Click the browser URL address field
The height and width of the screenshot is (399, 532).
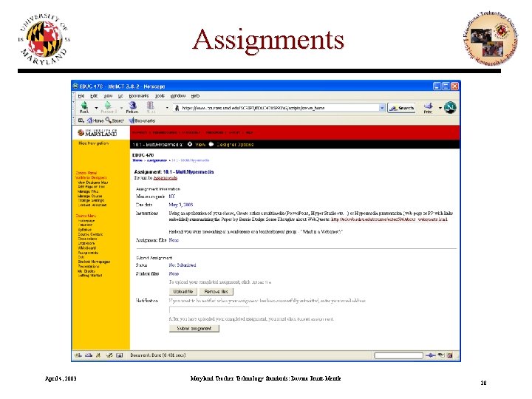pos(279,108)
